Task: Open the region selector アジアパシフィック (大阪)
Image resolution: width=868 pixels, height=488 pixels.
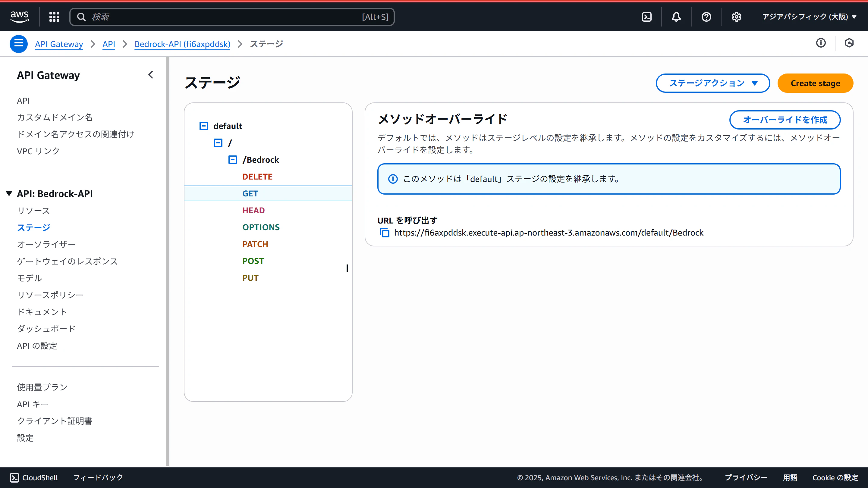Action: 809,17
